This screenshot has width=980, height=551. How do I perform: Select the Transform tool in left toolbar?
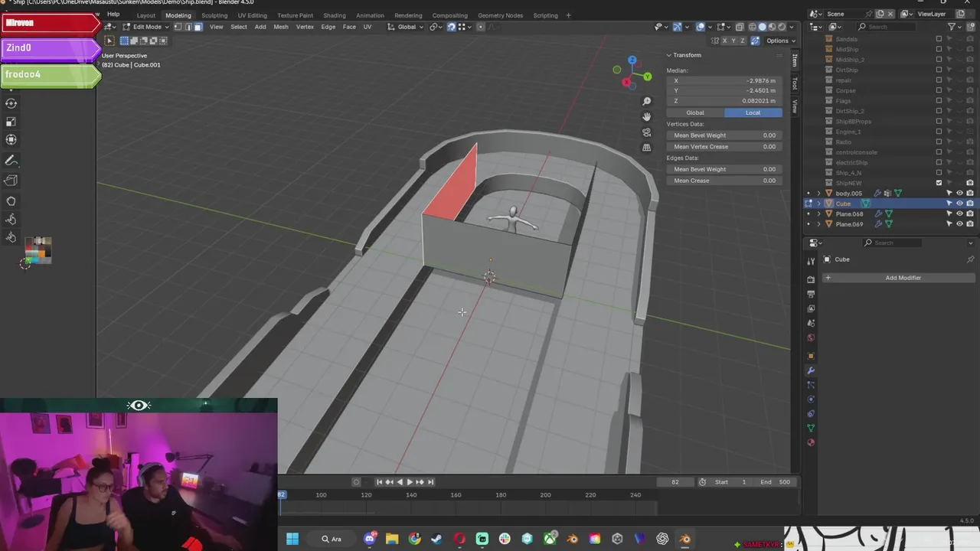click(x=11, y=139)
